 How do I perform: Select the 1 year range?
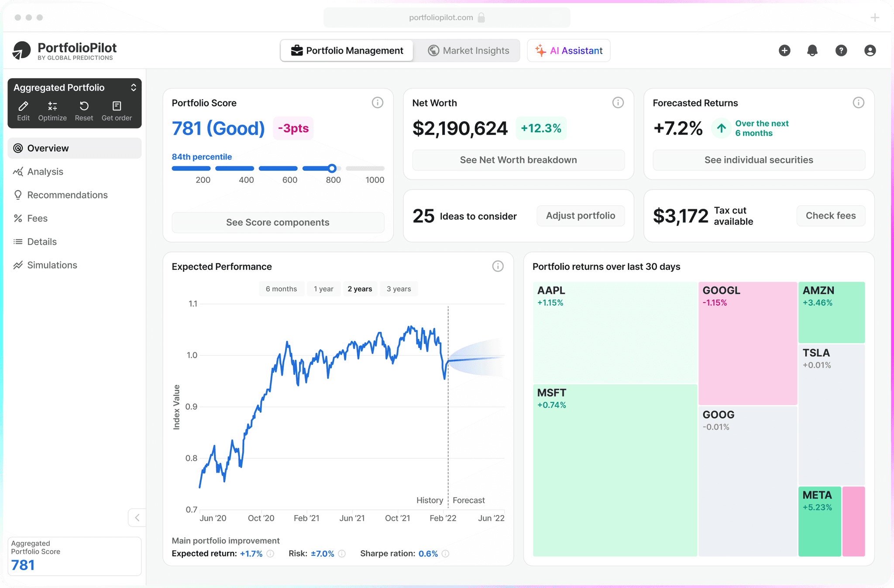(x=323, y=289)
